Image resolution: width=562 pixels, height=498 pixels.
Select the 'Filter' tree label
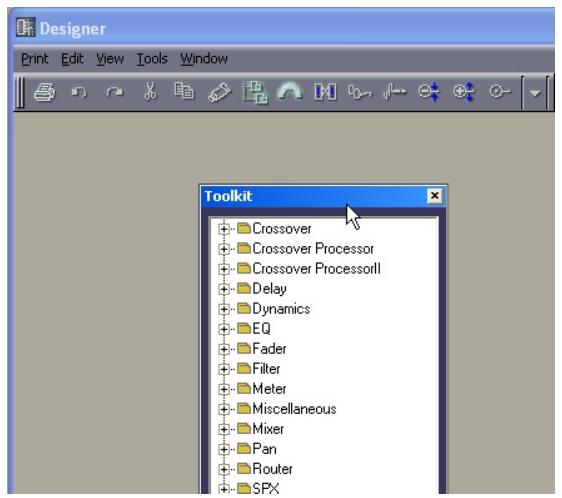(266, 369)
